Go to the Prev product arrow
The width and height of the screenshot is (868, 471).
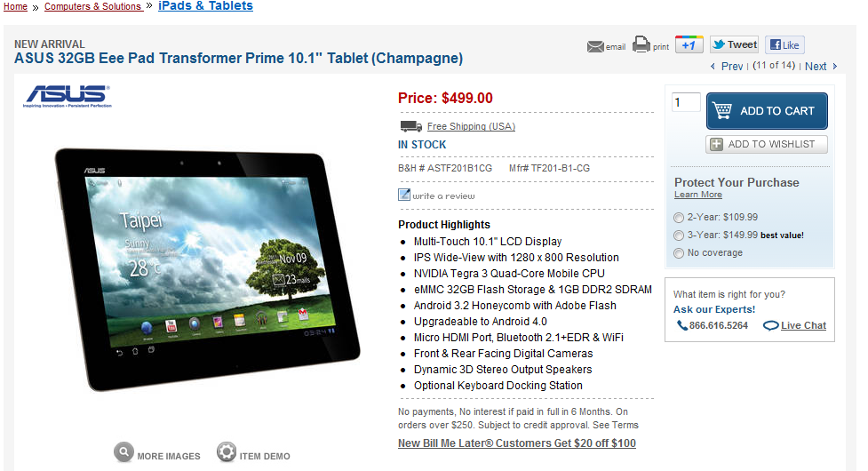[x=713, y=67]
